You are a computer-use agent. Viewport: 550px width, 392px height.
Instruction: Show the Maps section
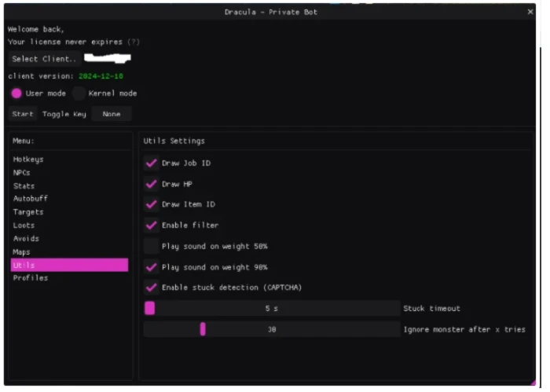tap(21, 252)
